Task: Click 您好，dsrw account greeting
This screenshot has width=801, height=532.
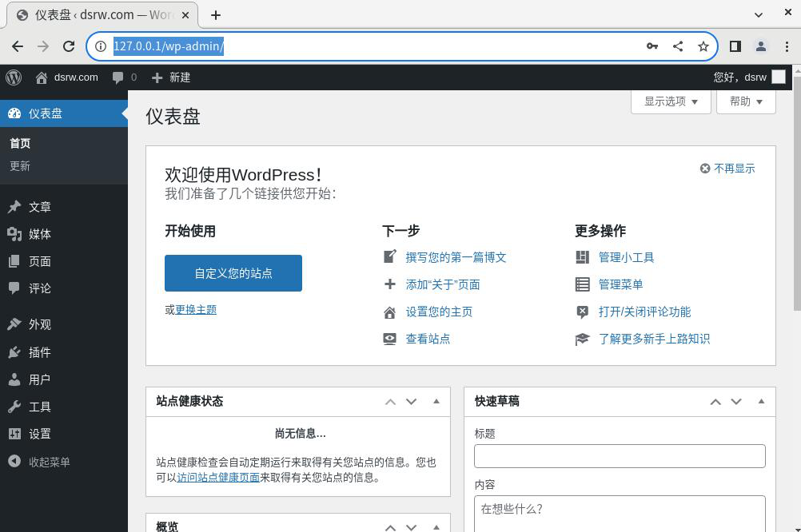Action: pyautogui.click(x=739, y=77)
